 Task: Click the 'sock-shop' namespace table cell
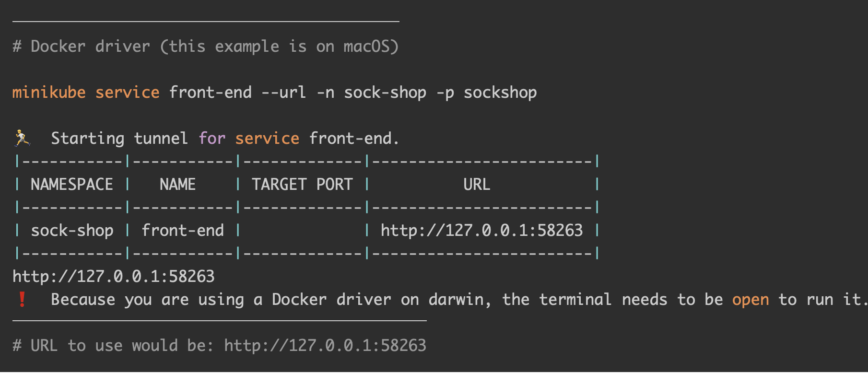click(x=72, y=231)
